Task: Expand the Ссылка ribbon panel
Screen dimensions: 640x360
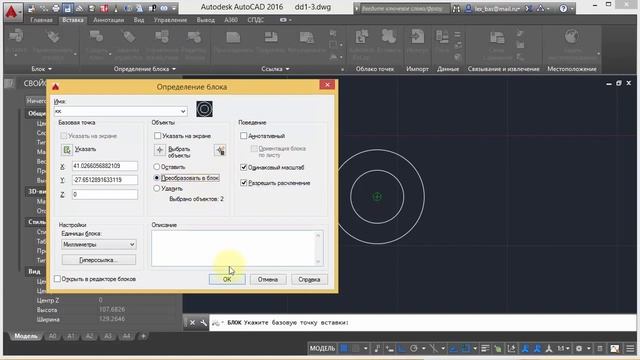Action: coord(275,69)
